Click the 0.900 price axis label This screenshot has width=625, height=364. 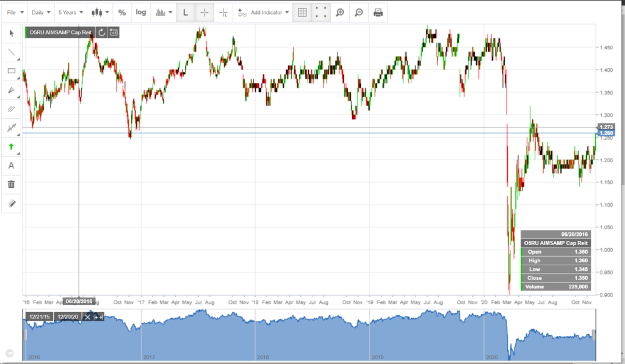[606, 294]
